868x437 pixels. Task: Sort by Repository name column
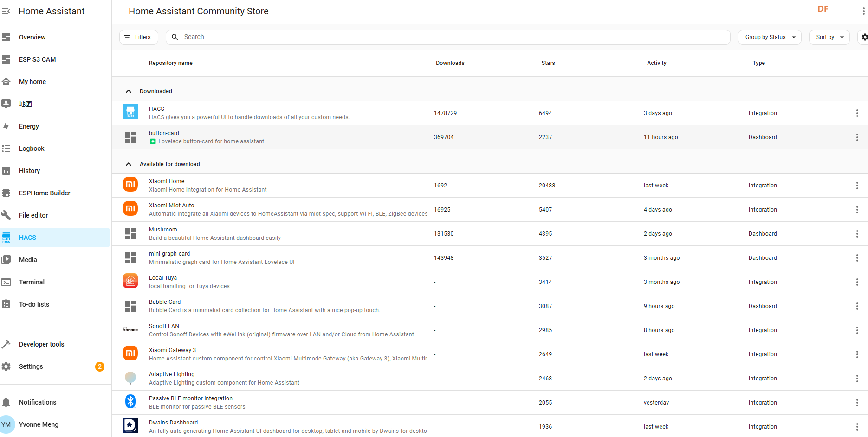click(x=170, y=63)
